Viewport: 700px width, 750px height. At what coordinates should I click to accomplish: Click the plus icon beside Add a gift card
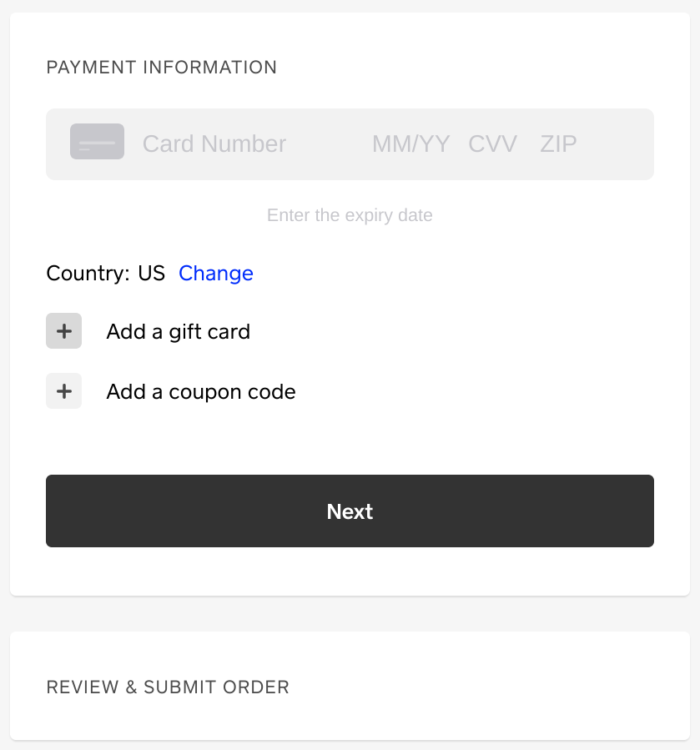63,331
